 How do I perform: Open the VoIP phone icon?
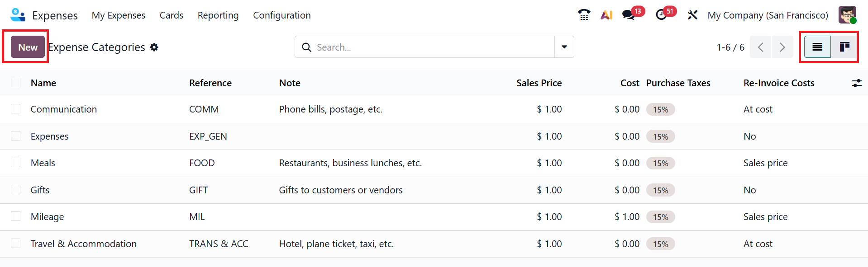click(x=584, y=15)
